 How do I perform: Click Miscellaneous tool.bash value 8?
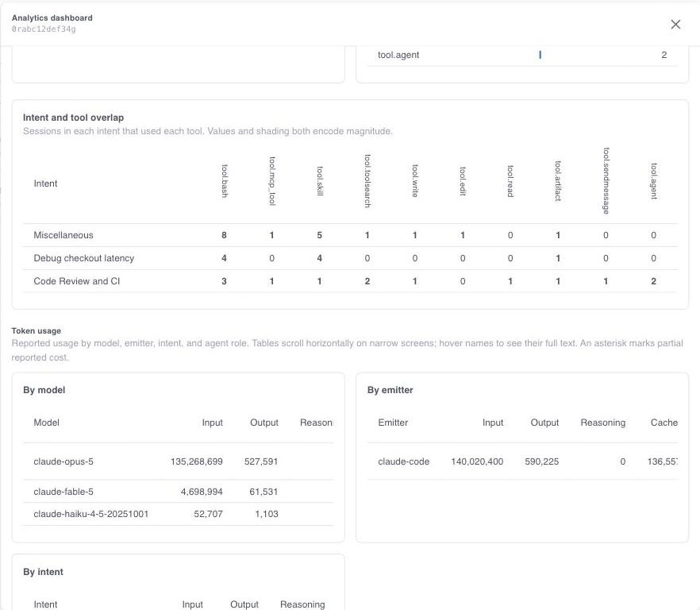pos(224,235)
